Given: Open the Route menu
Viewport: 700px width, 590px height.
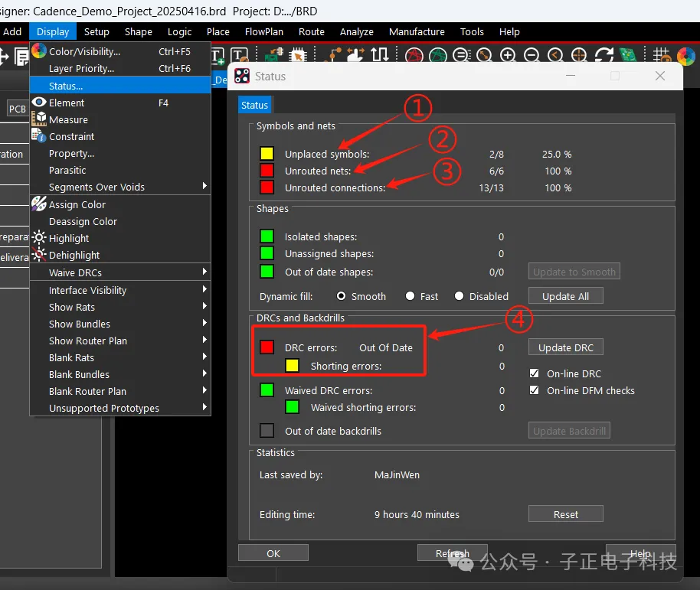Looking at the screenshot, I should [312, 31].
